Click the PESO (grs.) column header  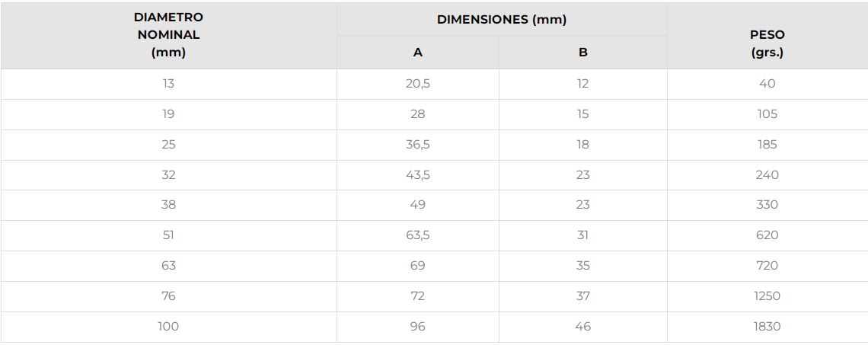(767, 44)
